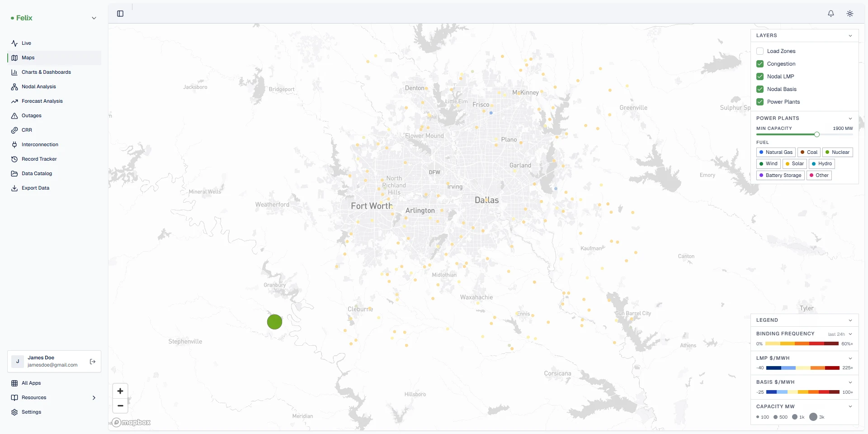Toggle the Other fuel filter

pyautogui.click(x=819, y=175)
